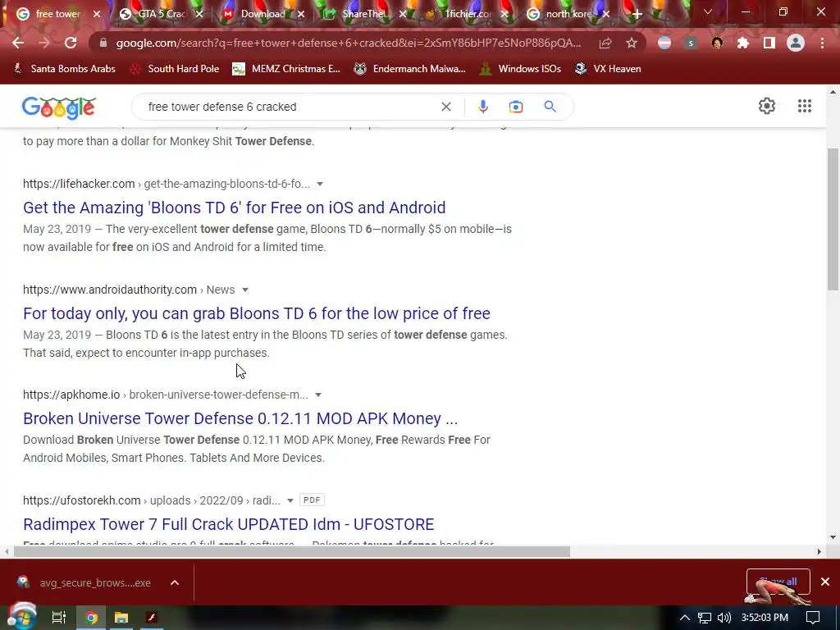Switch to the 1fichier.com tab

[x=467, y=14]
